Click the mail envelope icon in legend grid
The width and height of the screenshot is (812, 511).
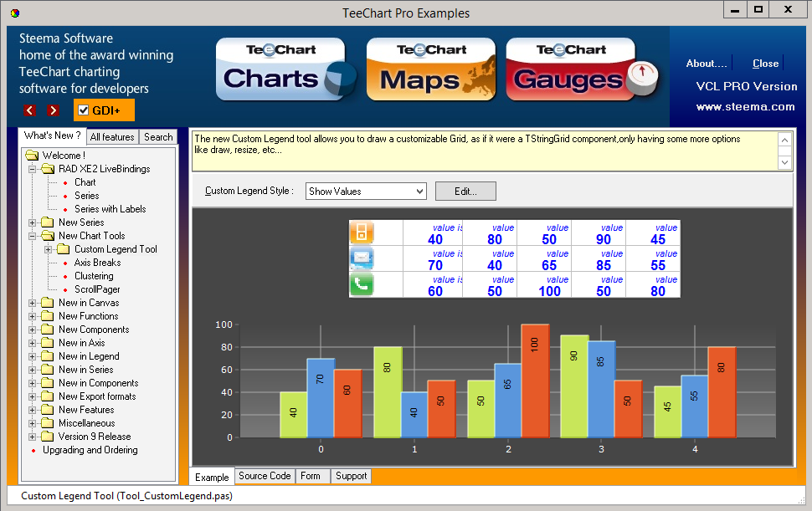362,258
